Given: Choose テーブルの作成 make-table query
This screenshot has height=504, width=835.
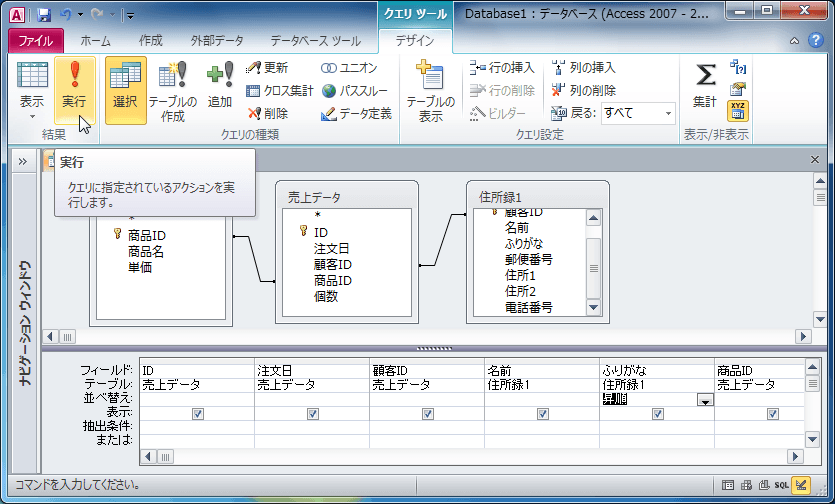Looking at the screenshot, I should (173, 90).
